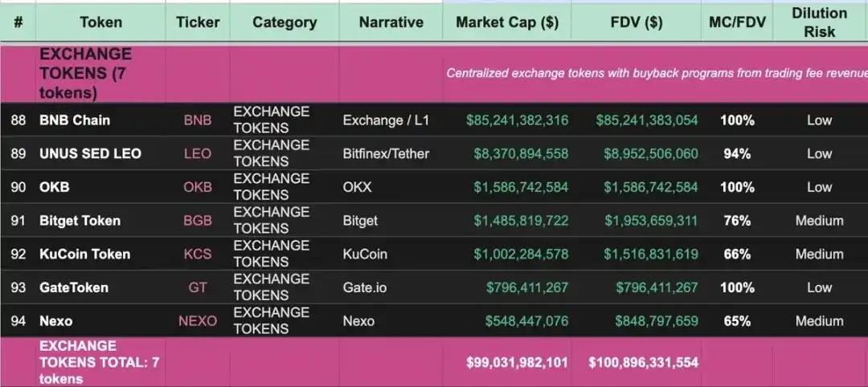Click the Medium dilution risk for Bitget

(x=820, y=221)
